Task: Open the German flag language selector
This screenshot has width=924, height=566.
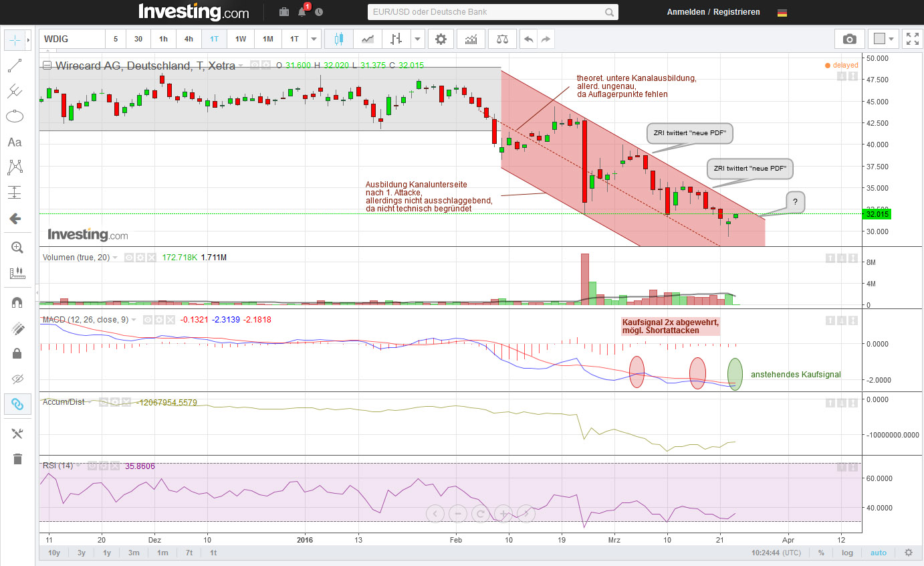Action: [782, 12]
